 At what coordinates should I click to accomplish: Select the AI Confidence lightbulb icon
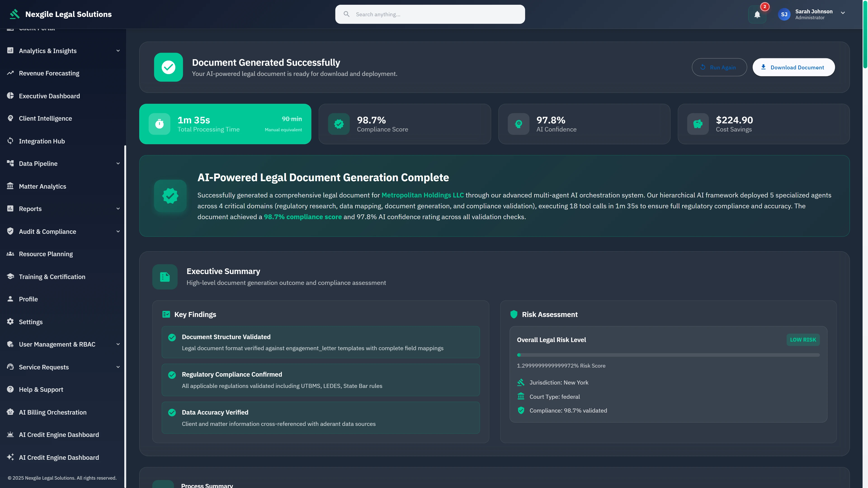(x=518, y=124)
